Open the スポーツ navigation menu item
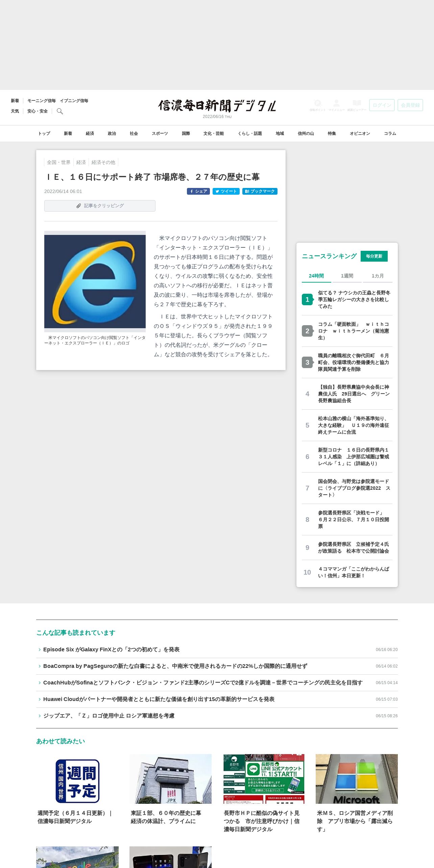Viewport: 434px width, 868px height. coord(160,134)
